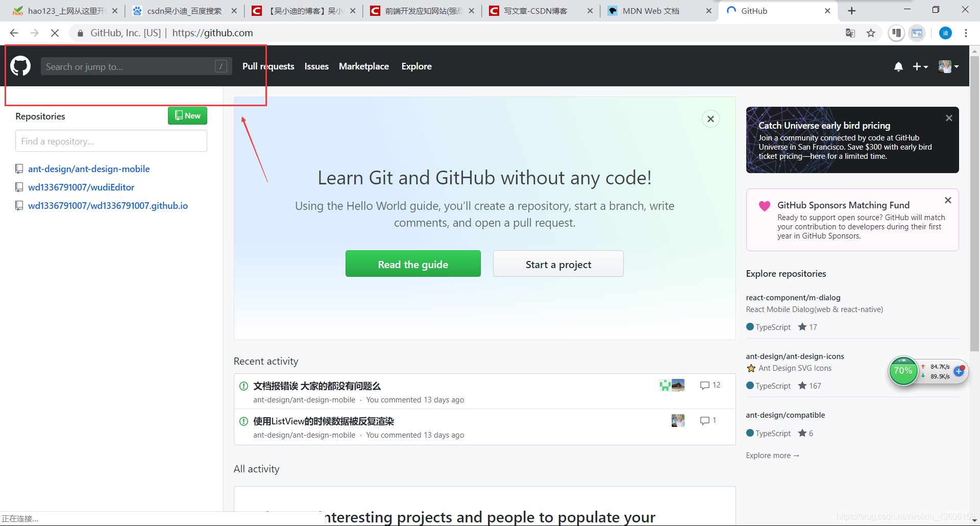Click the blue plus on speed widget
Screen dimensions: 980x526
959,371
